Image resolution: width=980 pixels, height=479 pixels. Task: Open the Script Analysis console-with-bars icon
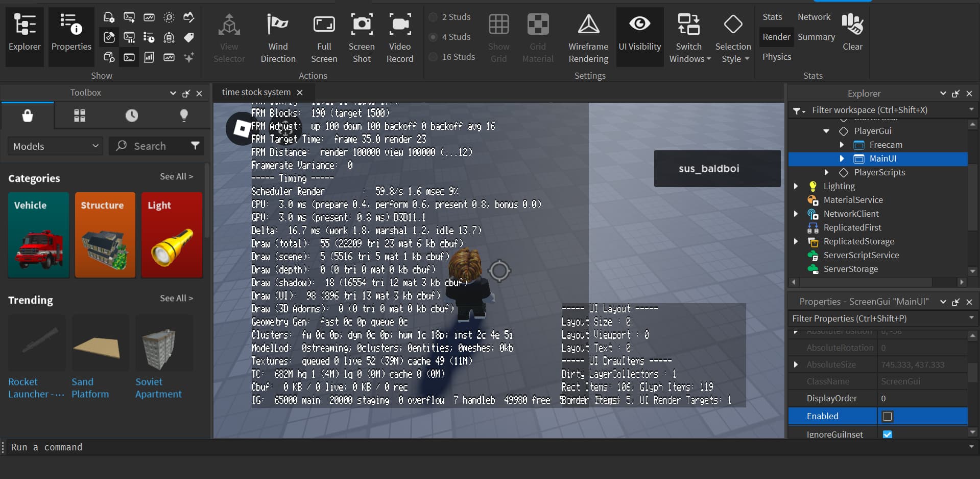point(129,37)
